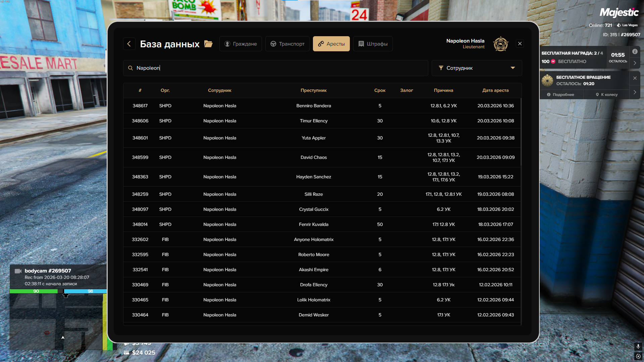Expand the free spin panel chevron

click(635, 92)
